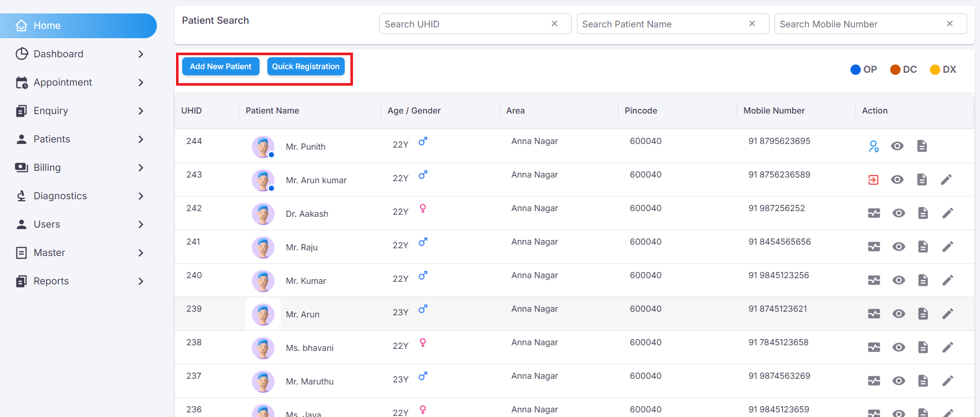Click Mr. Punith's avatar thumbnail
This screenshot has width=980, height=417.
coord(263,147)
